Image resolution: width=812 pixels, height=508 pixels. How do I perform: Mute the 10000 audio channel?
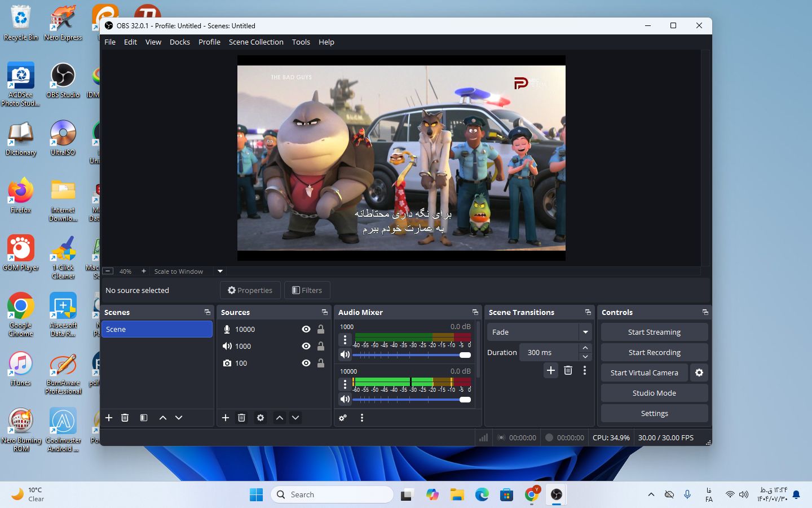point(345,399)
